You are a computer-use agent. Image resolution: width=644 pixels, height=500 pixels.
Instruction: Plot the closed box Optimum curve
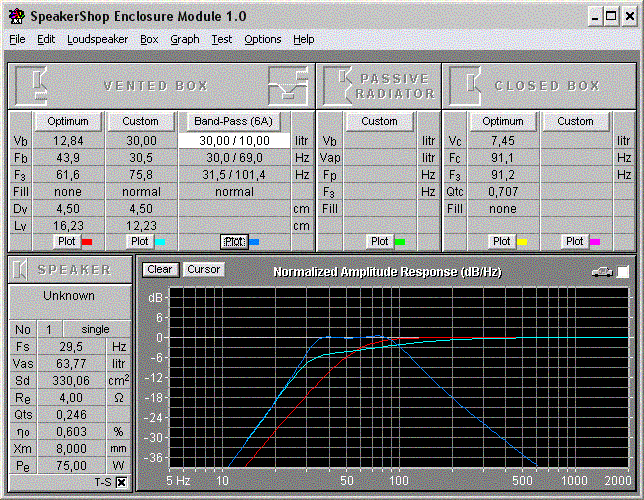501,241
